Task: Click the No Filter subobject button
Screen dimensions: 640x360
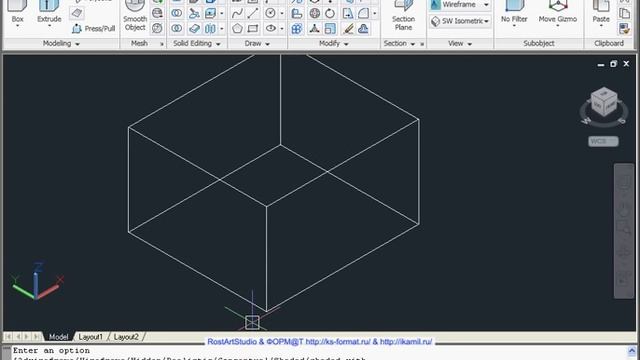Action: coord(514,13)
